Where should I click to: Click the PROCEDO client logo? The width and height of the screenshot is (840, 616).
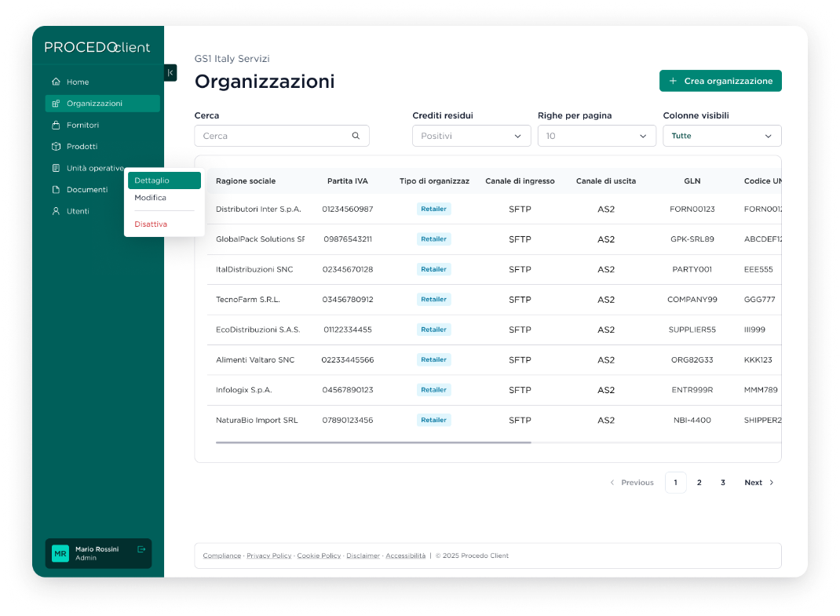tap(97, 47)
